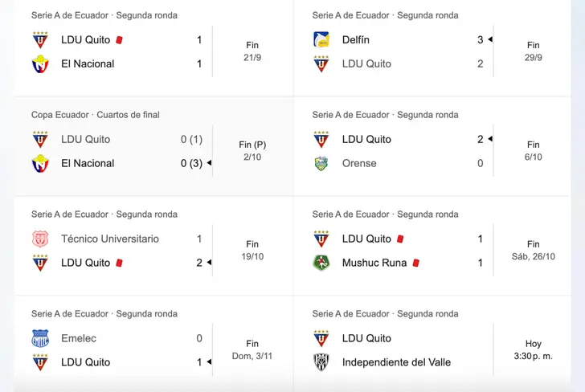The image size is (585, 392).
Task: Click the Técnico Universitario crest icon
Action: [x=40, y=239]
